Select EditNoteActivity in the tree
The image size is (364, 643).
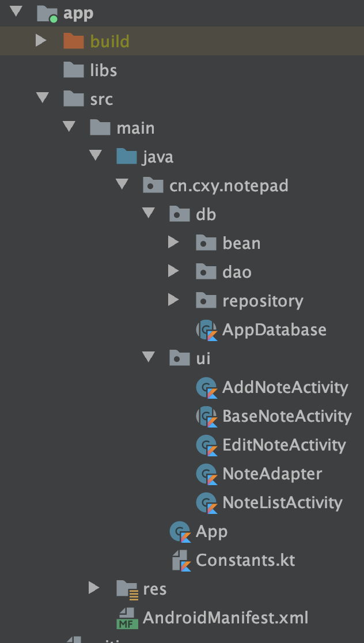pyautogui.click(x=283, y=445)
